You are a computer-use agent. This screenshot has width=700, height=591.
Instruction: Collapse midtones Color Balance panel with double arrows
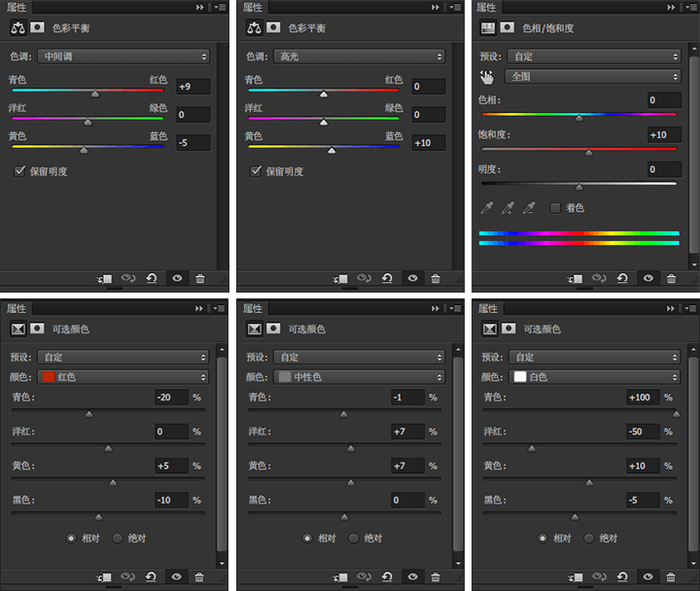pyautogui.click(x=200, y=7)
